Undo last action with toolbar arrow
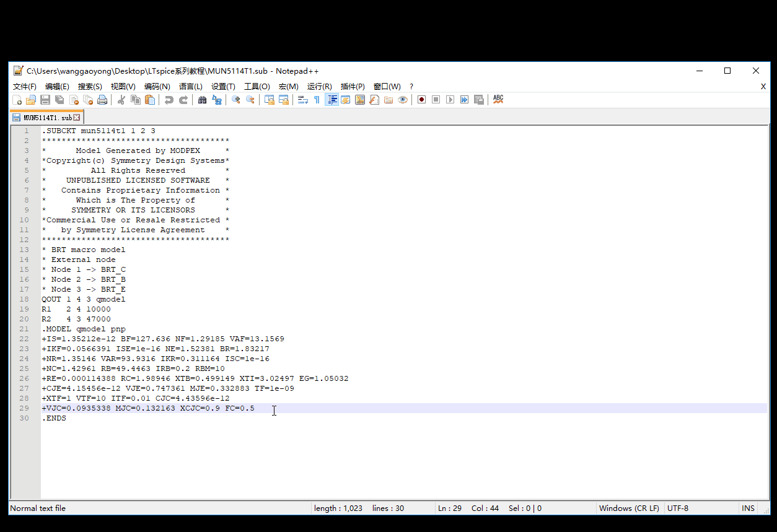777x532 pixels. point(169,100)
